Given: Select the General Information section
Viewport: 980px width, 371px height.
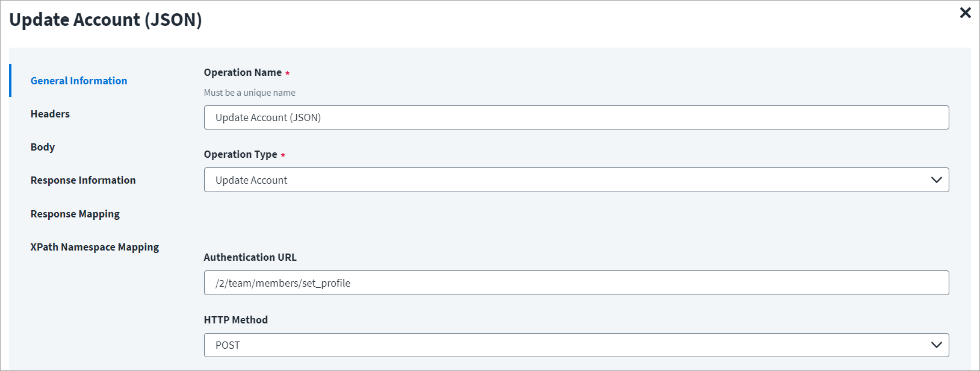Looking at the screenshot, I should [79, 80].
